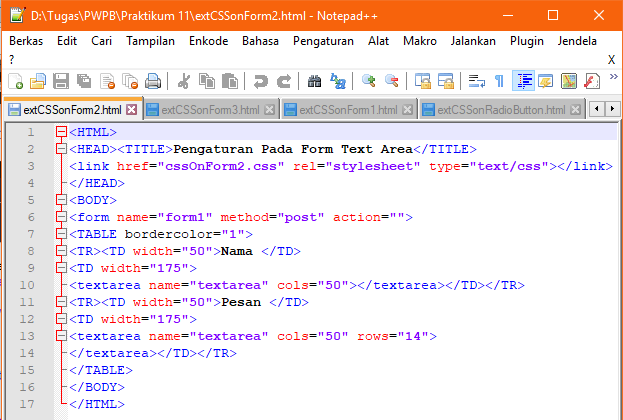This screenshot has height=420, width=623.
Task: Switch to extCSSonForm1.html tab
Action: point(348,110)
